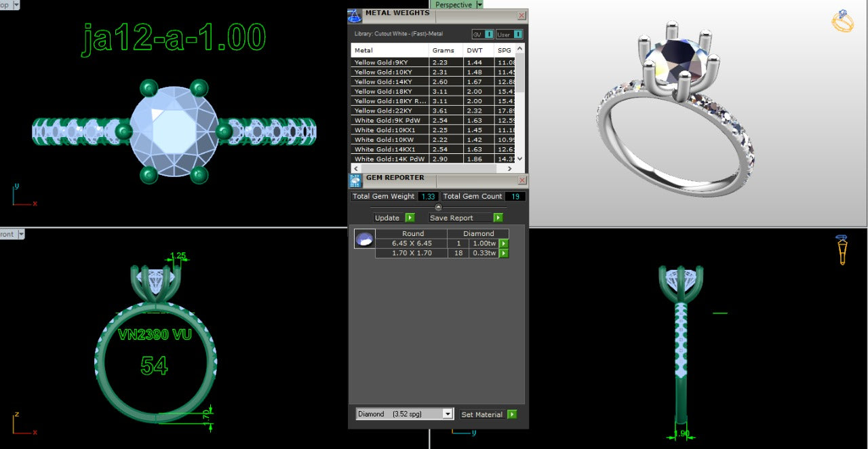Open the Front viewport dropdown arrow

click(21, 234)
